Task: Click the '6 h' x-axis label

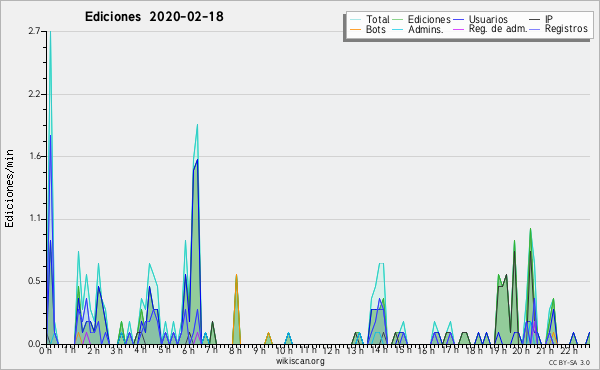Action: 188,350
